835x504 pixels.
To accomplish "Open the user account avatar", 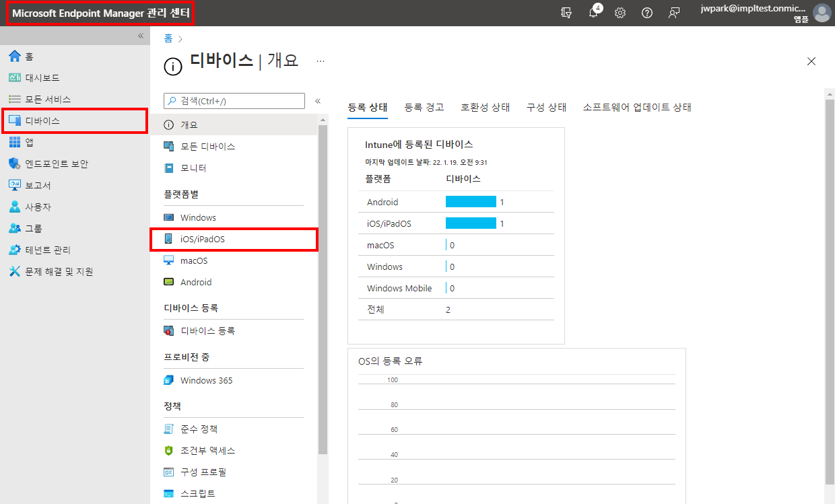I will tap(822, 13).
